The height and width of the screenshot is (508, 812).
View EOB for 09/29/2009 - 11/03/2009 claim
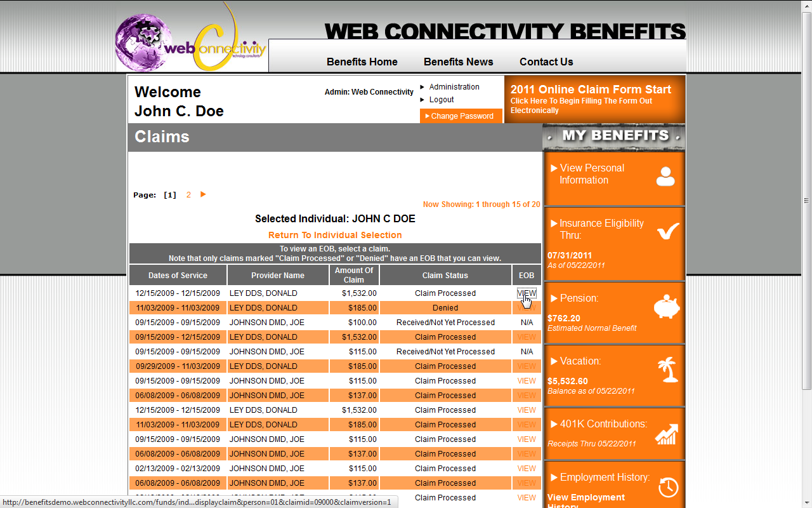[527, 366]
